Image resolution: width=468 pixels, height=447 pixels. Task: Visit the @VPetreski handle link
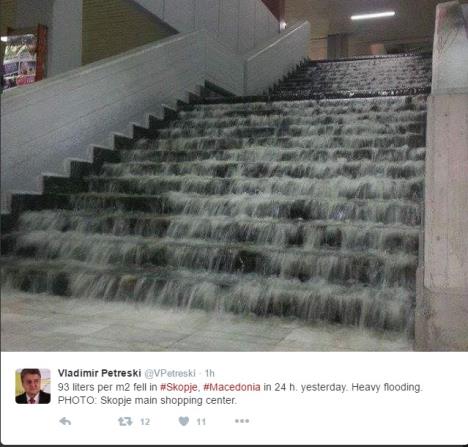pyautogui.click(x=170, y=373)
